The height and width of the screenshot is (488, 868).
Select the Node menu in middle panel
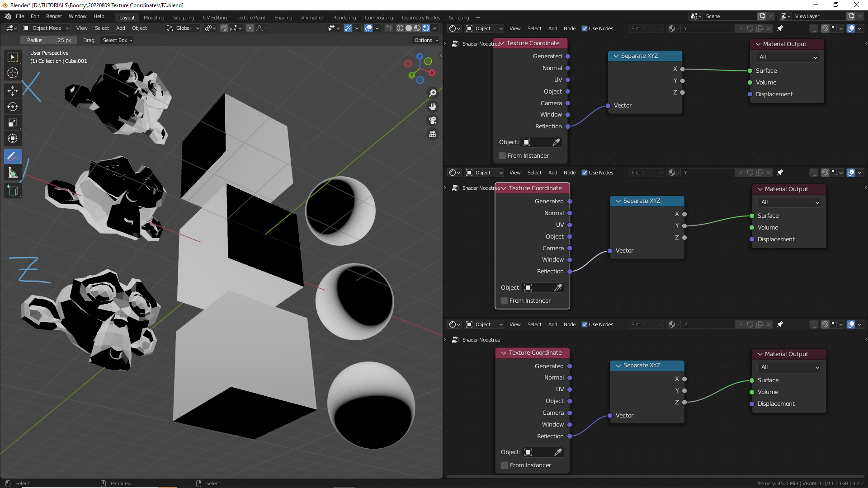coord(569,172)
